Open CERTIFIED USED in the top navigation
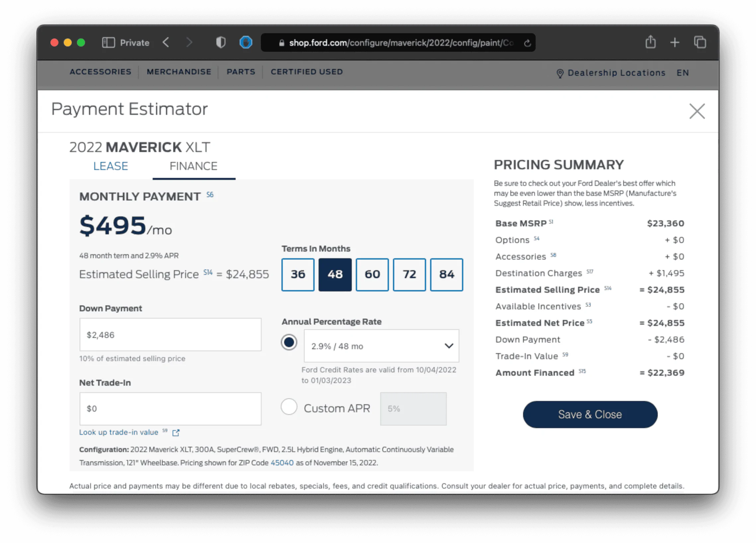The height and width of the screenshot is (543, 756). click(x=307, y=72)
